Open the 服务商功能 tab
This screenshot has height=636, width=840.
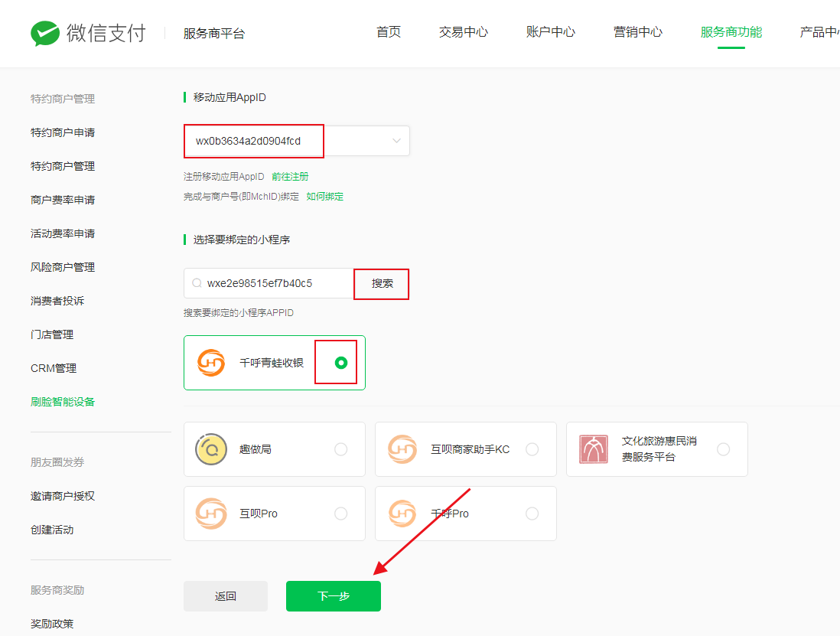tap(731, 32)
